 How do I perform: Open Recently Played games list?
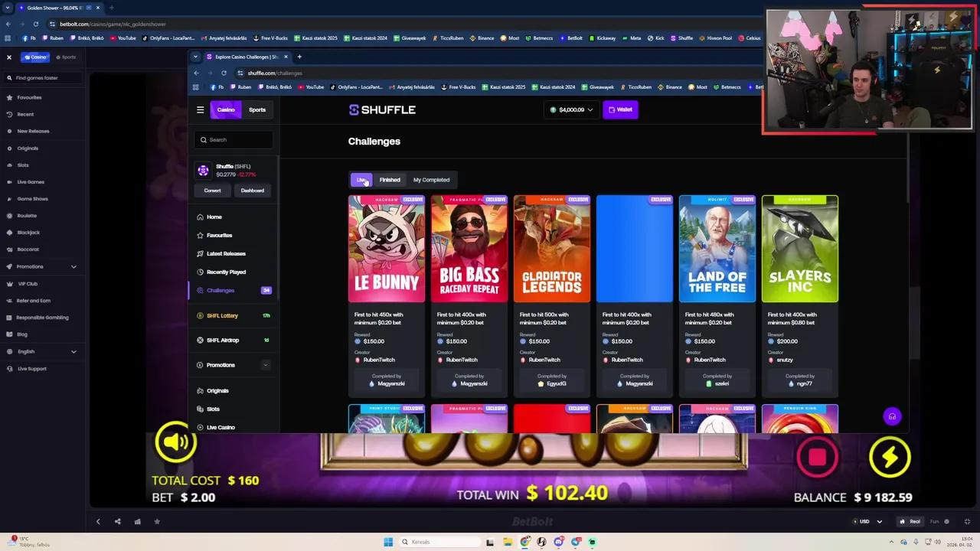coord(226,272)
